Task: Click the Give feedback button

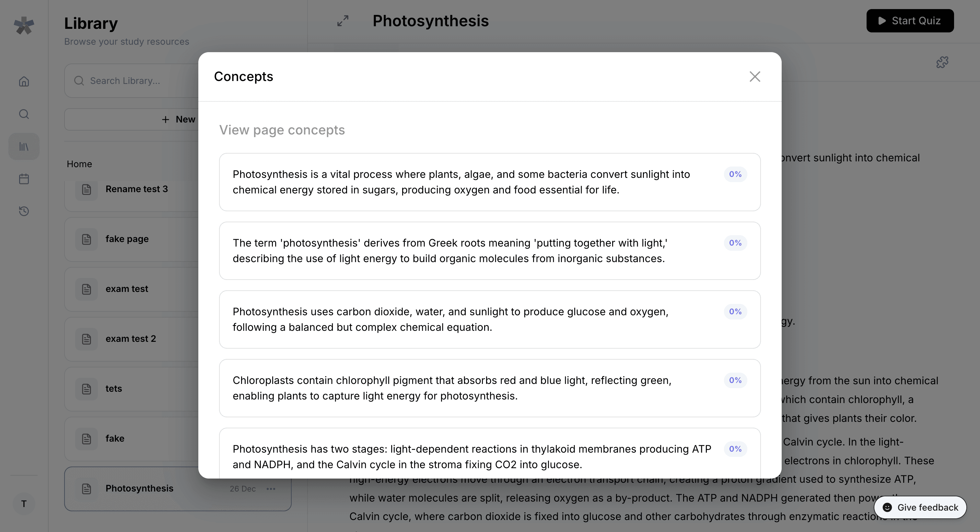Action: click(920, 507)
